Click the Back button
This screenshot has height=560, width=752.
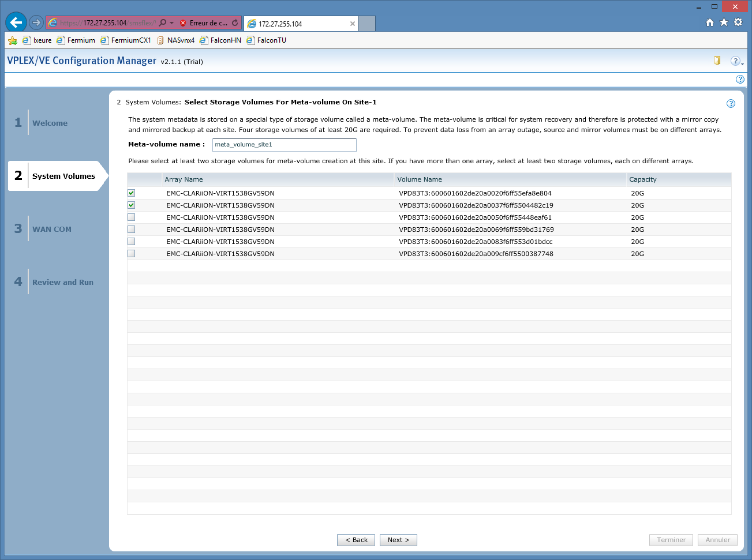pos(356,540)
